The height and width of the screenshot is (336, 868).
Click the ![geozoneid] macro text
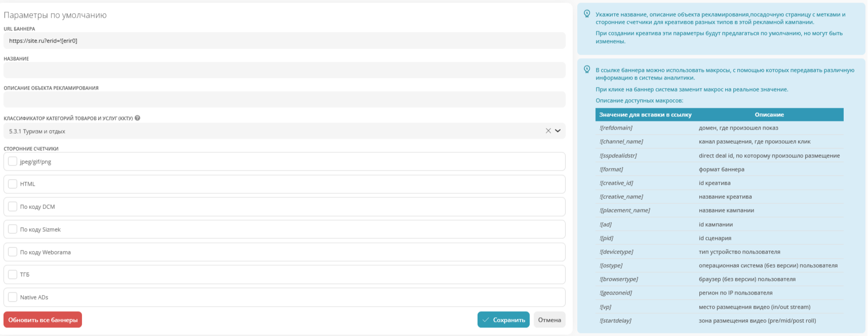point(616,292)
